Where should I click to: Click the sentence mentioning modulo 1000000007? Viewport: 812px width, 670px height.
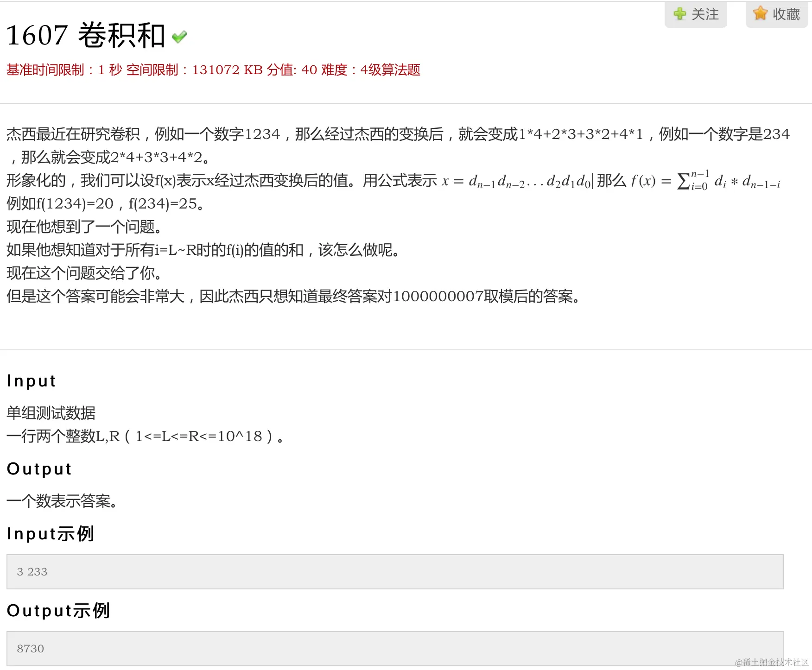(x=294, y=296)
